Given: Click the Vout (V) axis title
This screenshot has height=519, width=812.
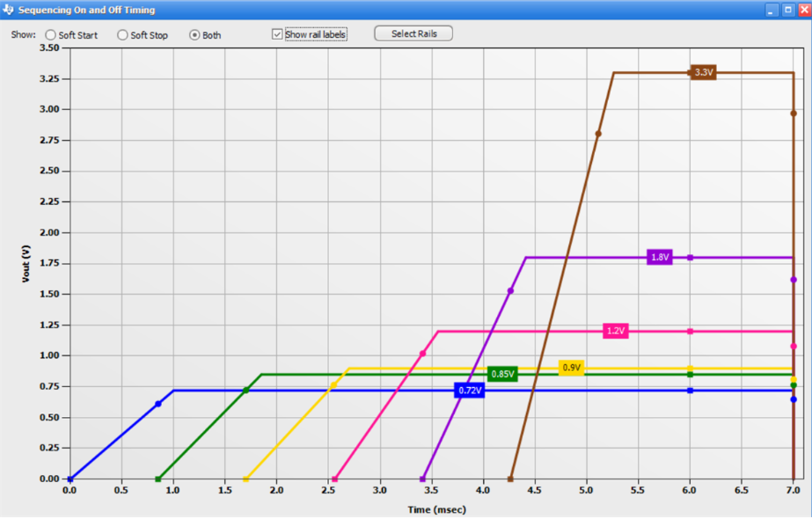Looking at the screenshot, I should pyautogui.click(x=26, y=264).
